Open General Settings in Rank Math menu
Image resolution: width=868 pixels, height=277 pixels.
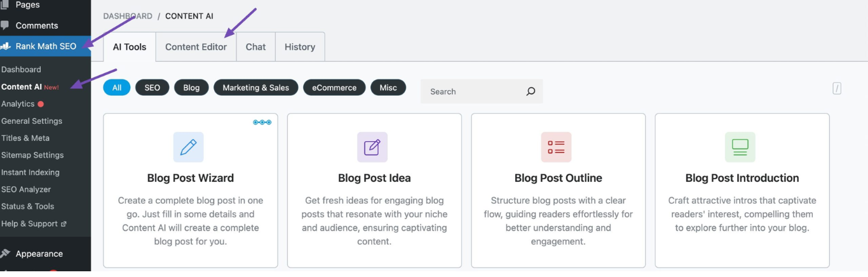(x=32, y=121)
